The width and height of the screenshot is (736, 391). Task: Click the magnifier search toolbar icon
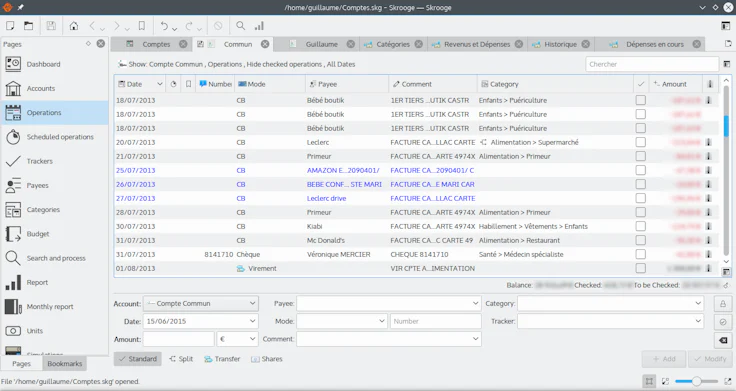click(240, 26)
